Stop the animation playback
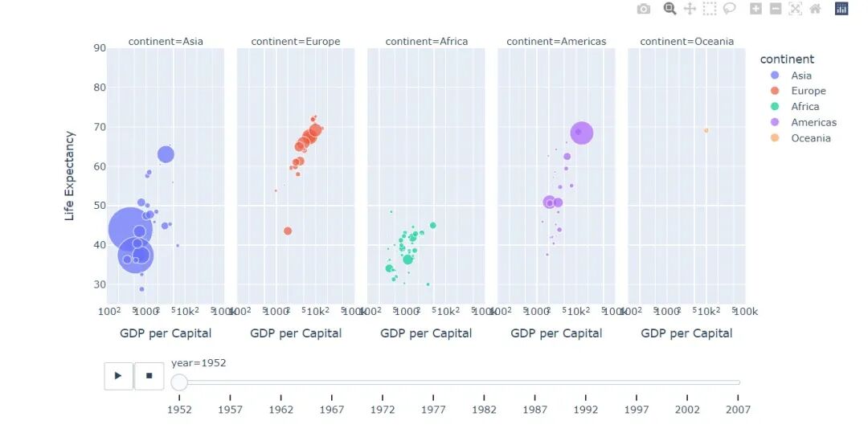 [x=149, y=376]
